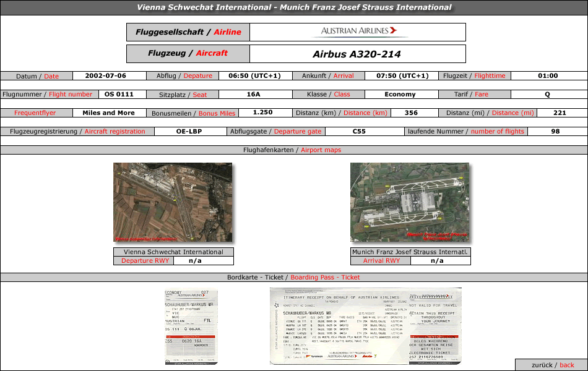
Task: Enlarge the itinerary receipt ticket image
Action: click(366, 326)
